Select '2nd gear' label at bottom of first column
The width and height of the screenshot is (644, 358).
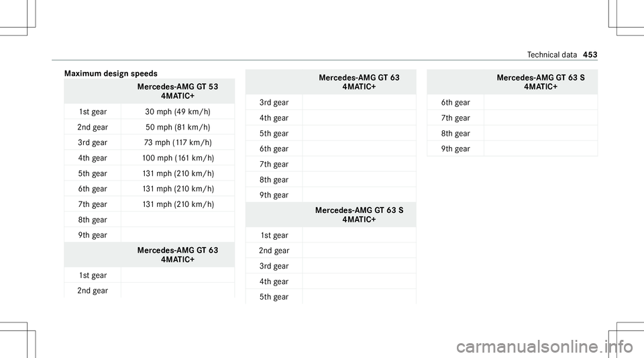click(x=93, y=291)
